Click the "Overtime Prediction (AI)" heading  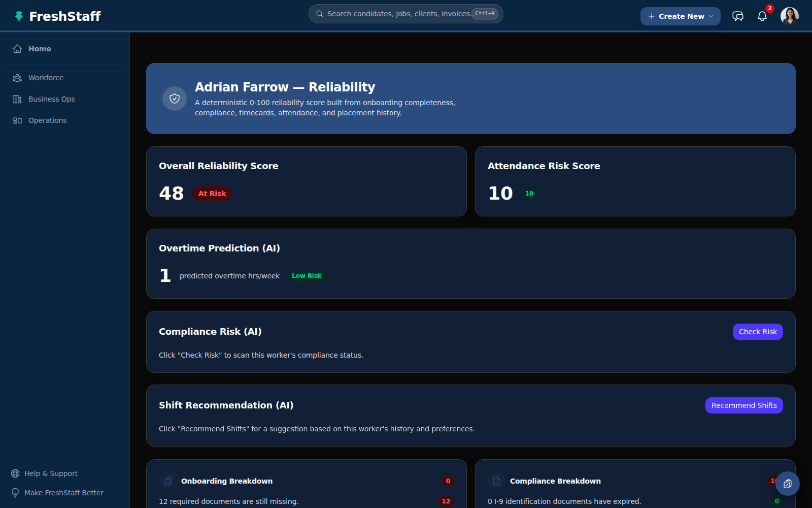[x=220, y=248]
